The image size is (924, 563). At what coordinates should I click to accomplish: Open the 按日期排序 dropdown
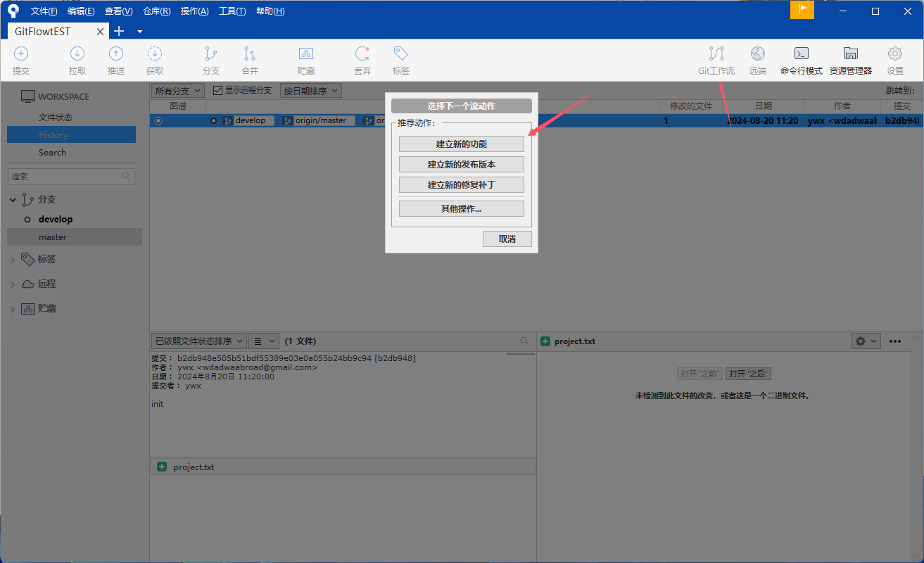click(x=311, y=91)
